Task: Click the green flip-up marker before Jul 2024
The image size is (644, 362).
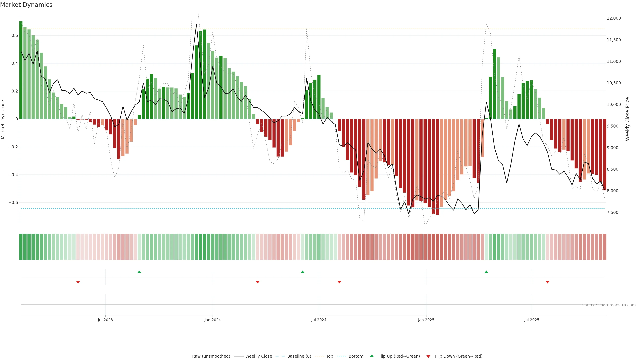Action: pyautogui.click(x=303, y=272)
